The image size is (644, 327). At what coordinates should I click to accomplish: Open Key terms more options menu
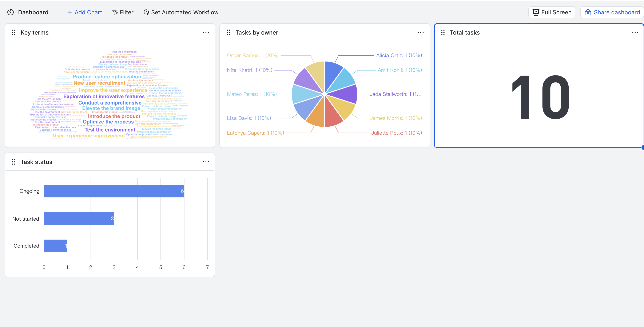[x=206, y=32]
